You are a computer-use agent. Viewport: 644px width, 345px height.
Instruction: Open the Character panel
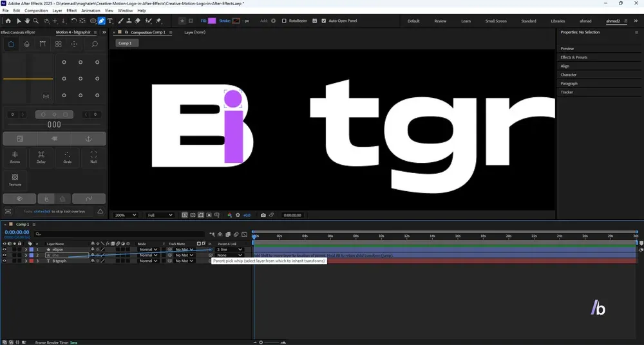(569, 75)
